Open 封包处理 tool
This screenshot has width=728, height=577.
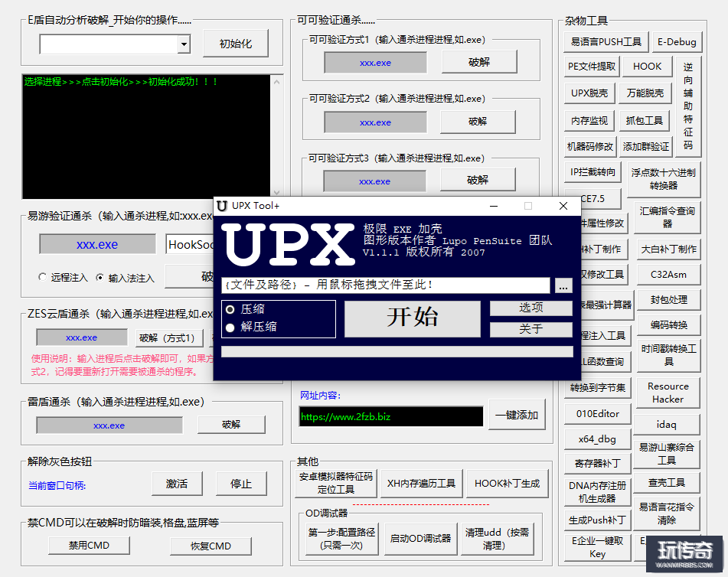[668, 300]
